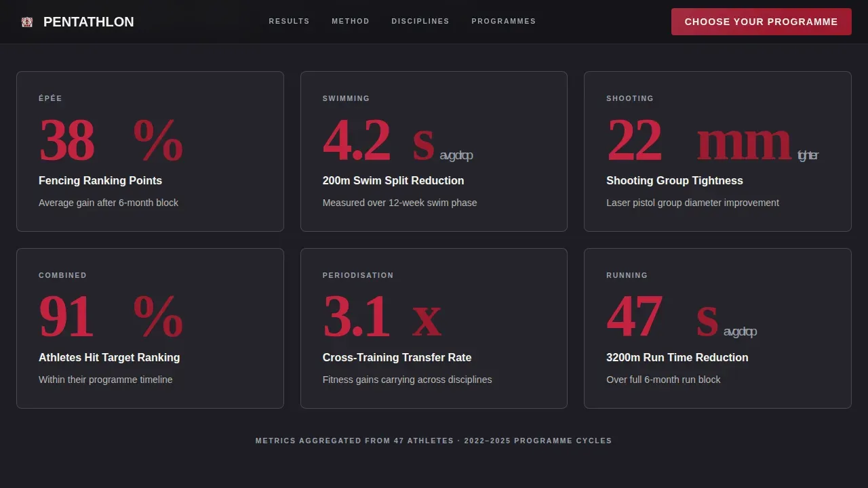Click 'Measured over 12-week swim phase' text

click(400, 203)
